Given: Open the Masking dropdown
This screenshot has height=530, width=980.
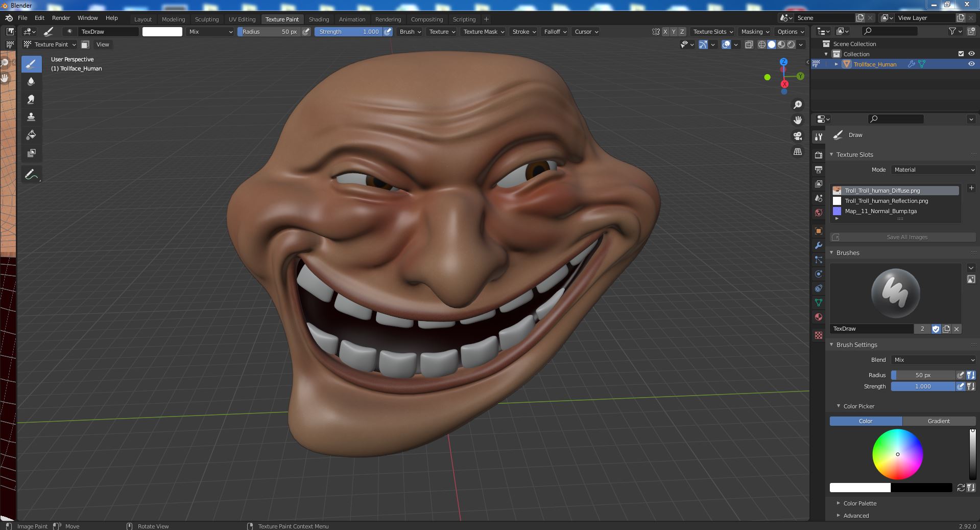Looking at the screenshot, I should tap(755, 32).
